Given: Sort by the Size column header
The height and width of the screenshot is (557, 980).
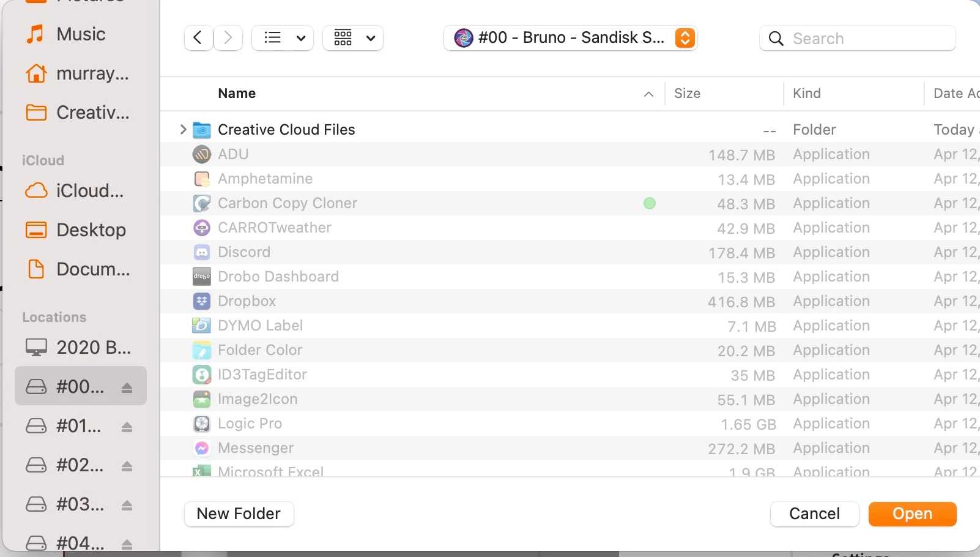Looking at the screenshot, I should 687,93.
